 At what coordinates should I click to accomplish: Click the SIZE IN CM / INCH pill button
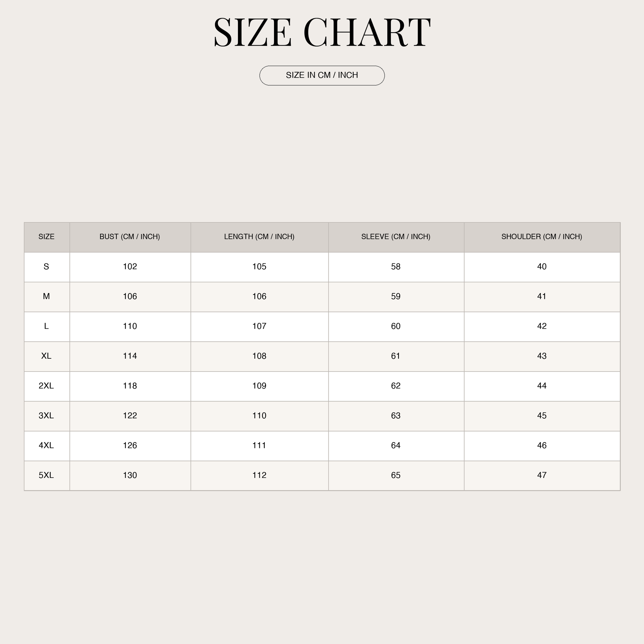[x=322, y=75]
